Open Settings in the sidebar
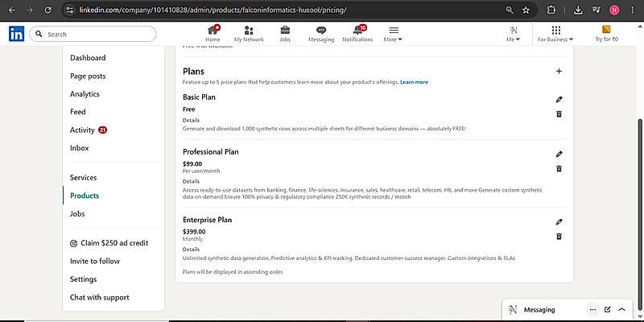The height and width of the screenshot is (322, 644). (84, 279)
